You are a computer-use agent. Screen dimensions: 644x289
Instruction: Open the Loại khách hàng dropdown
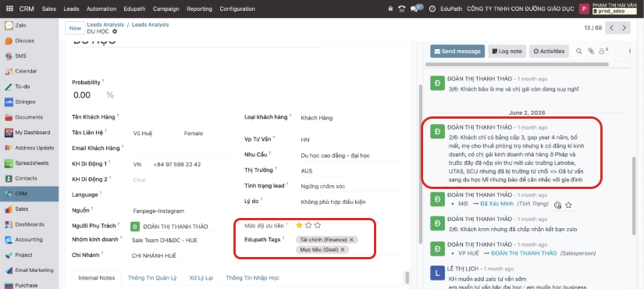click(x=351, y=118)
